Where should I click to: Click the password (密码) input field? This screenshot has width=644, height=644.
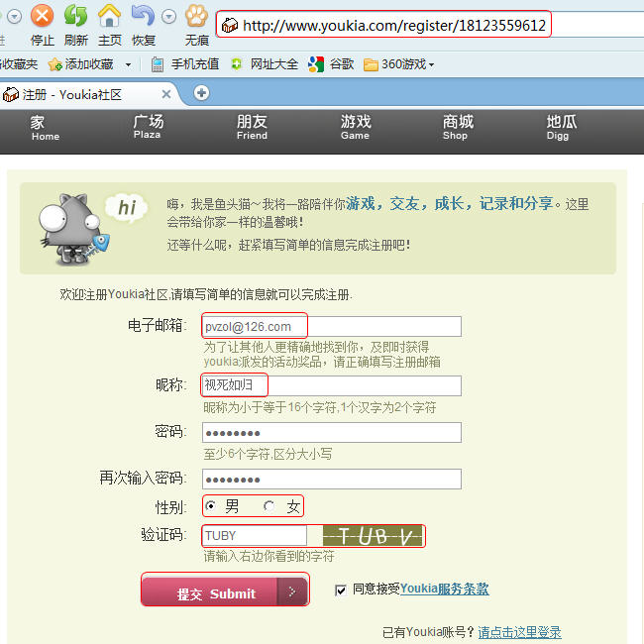pos(332,433)
